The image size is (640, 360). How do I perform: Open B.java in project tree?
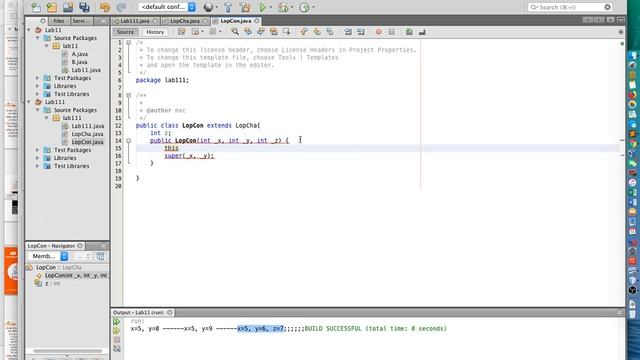80,62
